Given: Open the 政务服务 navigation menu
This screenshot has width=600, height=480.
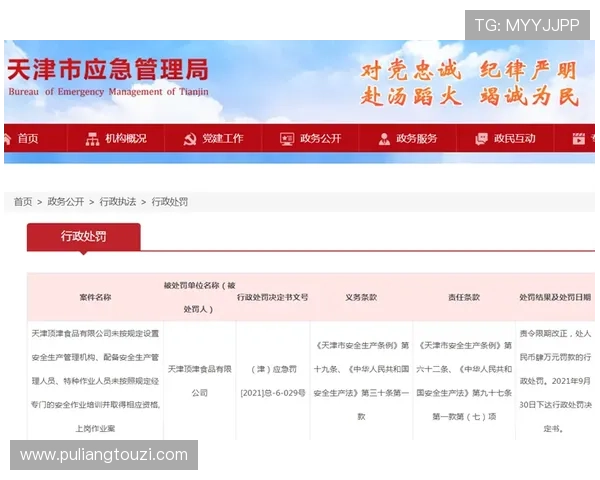Looking at the screenshot, I should coord(416,139).
